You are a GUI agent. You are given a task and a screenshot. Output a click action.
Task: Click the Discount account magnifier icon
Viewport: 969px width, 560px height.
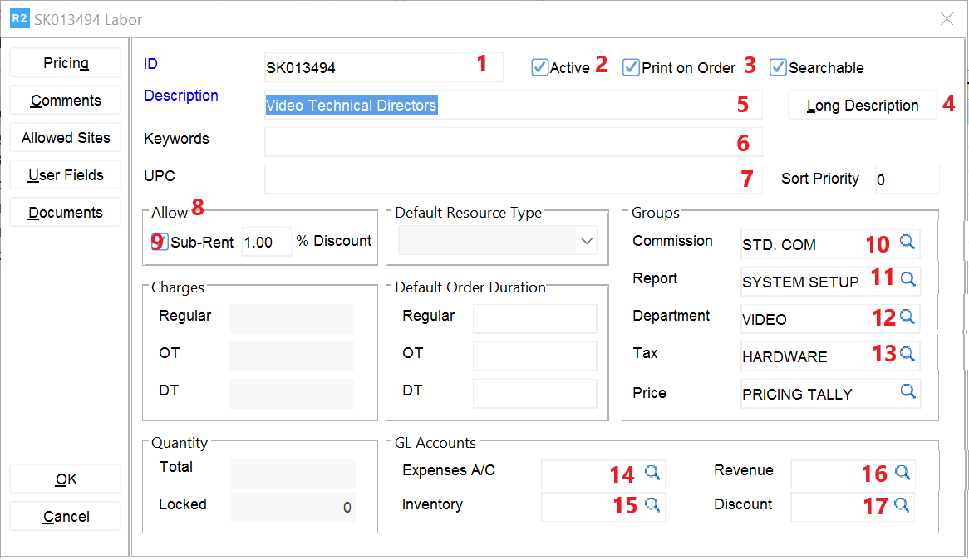coord(902,504)
